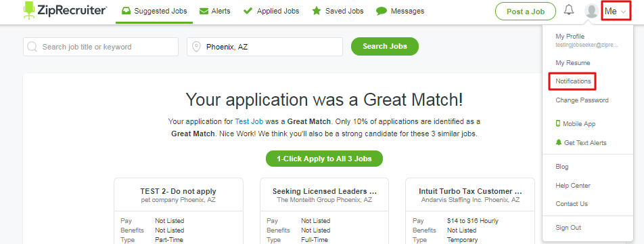
Task: Click the Suggested Jobs inbox icon
Action: (126, 11)
